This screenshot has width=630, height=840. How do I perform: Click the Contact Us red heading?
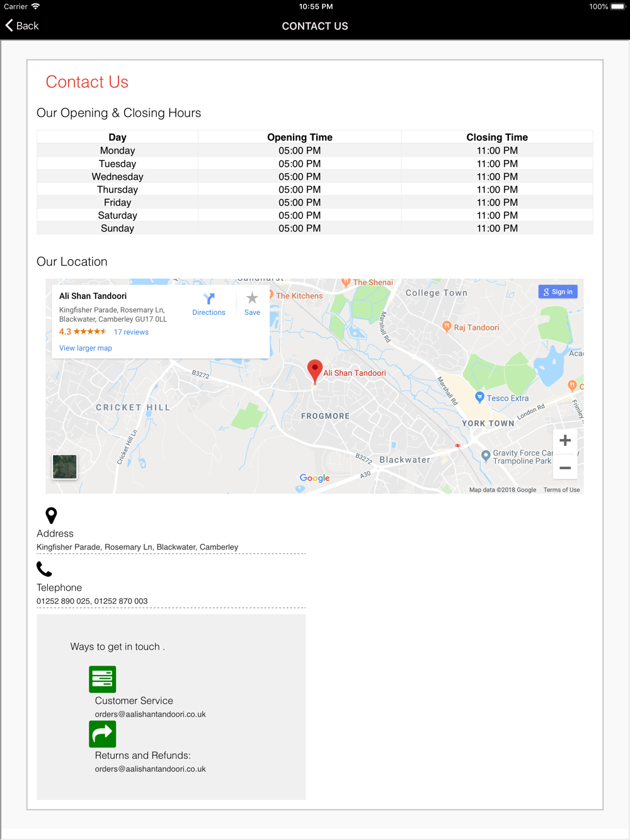pos(87,82)
